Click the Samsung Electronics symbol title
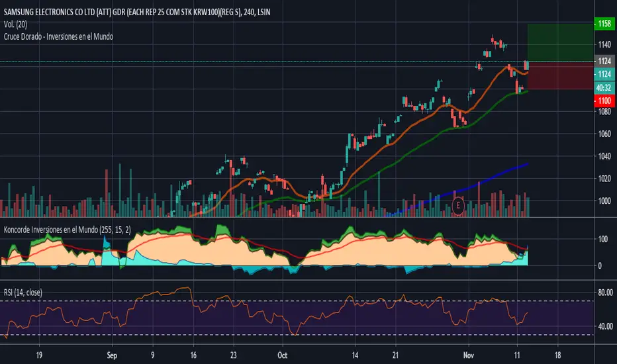 (x=137, y=12)
